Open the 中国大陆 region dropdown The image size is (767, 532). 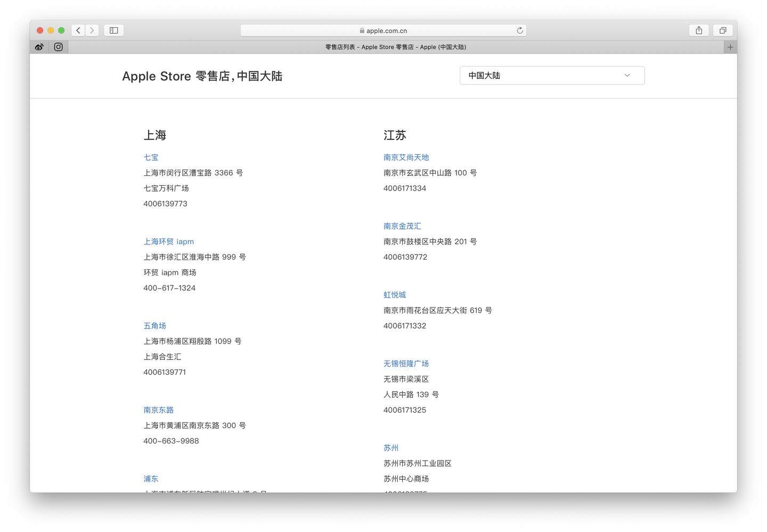click(x=552, y=76)
